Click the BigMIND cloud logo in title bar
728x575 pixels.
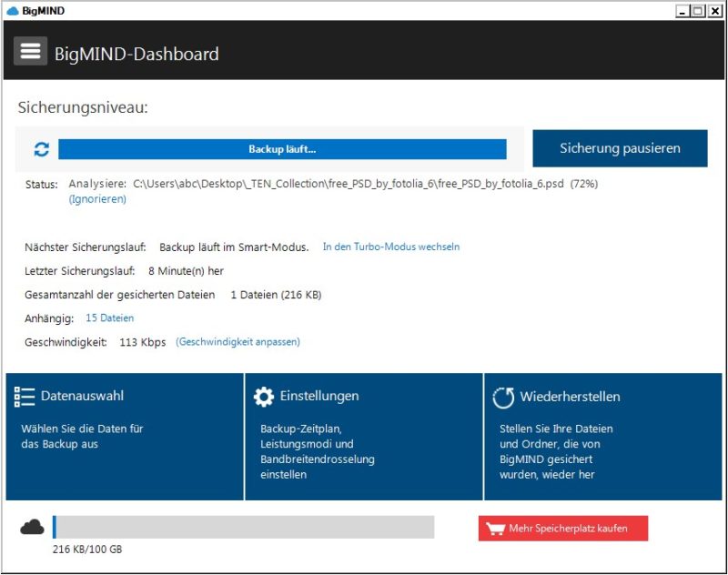pos(13,11)
